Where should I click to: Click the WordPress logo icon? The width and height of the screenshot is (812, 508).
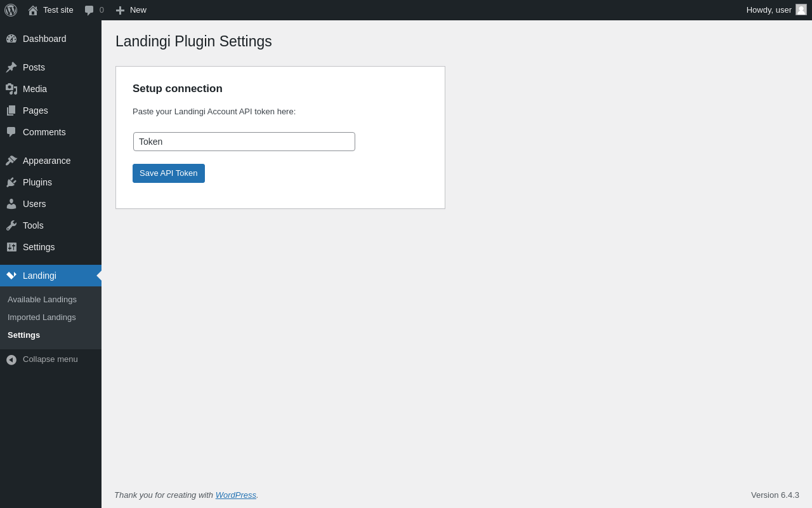point(11,10)
